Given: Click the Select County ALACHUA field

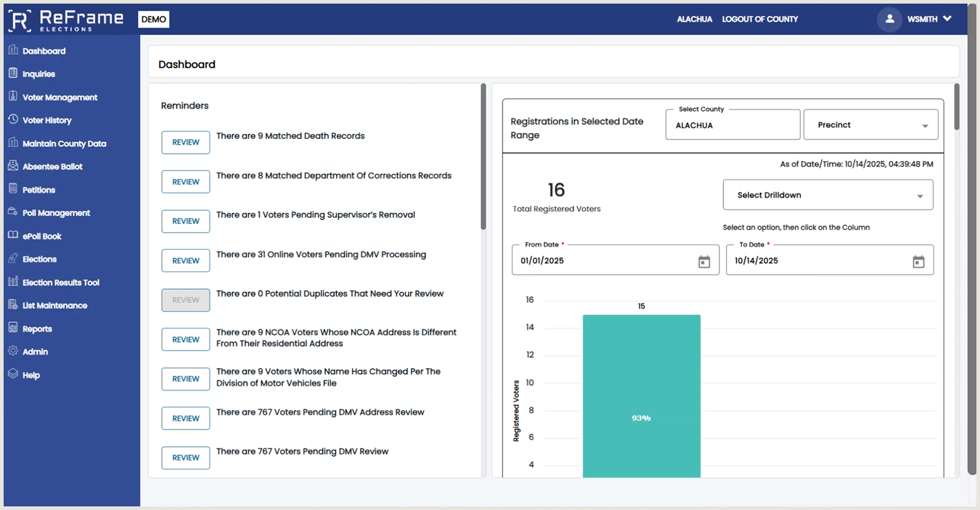Looking at the screenshot, I should pyautogui.click(x=732, y=125).
